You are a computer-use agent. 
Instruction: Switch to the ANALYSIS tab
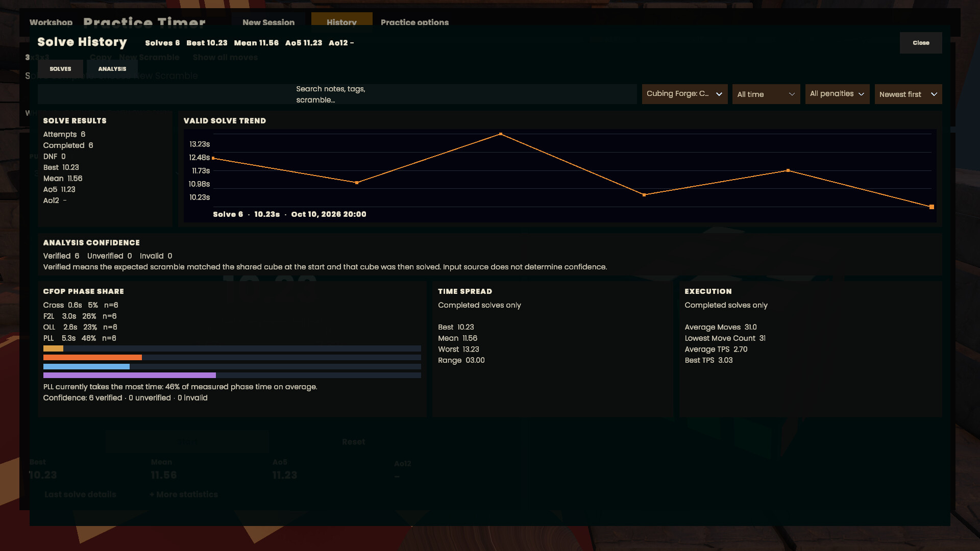click(x=112, y=69)
